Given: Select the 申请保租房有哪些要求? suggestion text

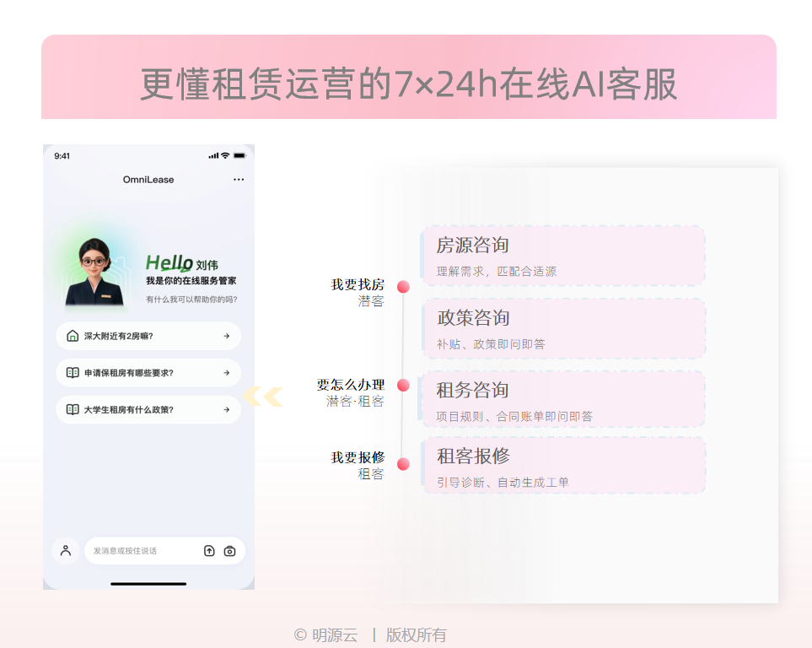Looking at the screenshot, I should tap(129, 373).
